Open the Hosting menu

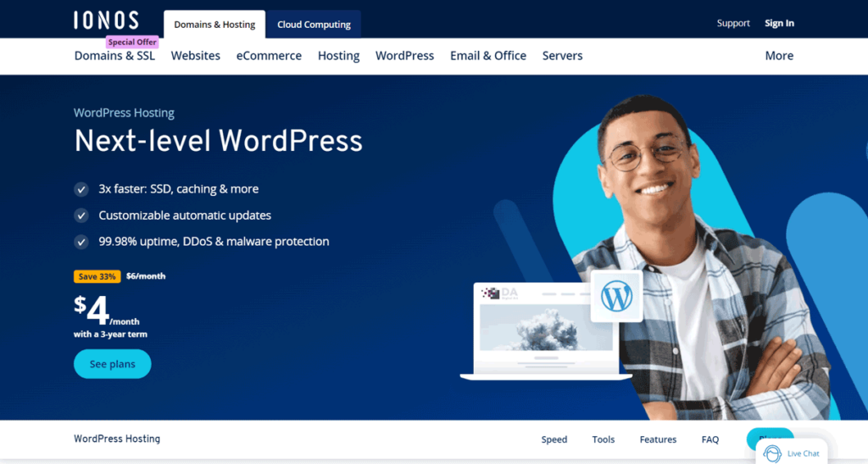(339, 56)
